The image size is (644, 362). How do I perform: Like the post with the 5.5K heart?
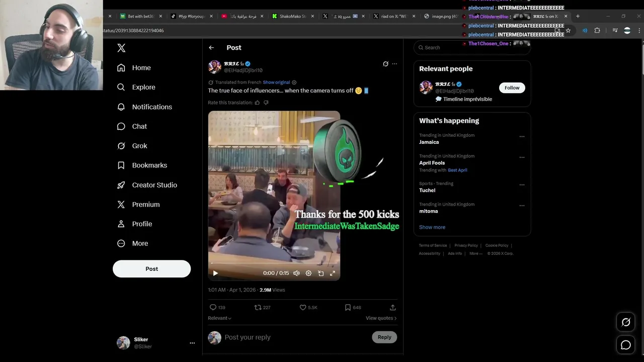click(x=308, y=307)
